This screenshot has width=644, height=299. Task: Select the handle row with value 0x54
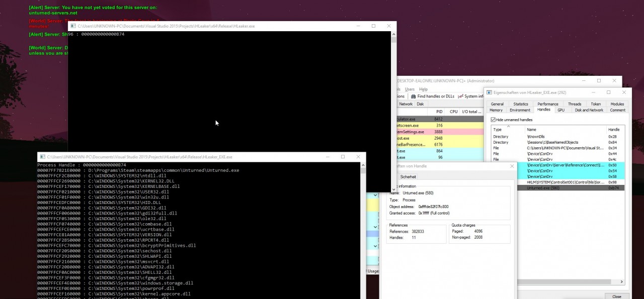coord(571,171)
